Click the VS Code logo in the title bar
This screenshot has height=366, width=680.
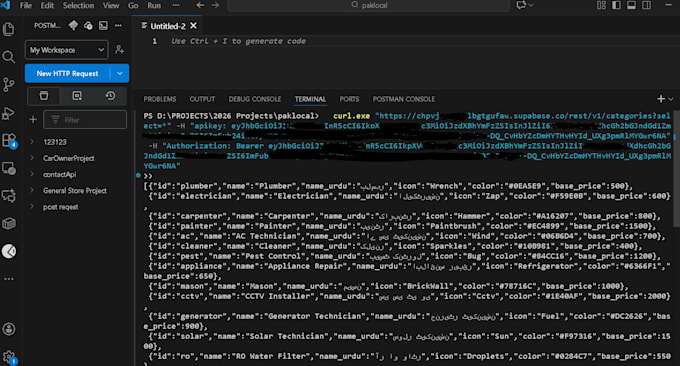pos(6,5)
